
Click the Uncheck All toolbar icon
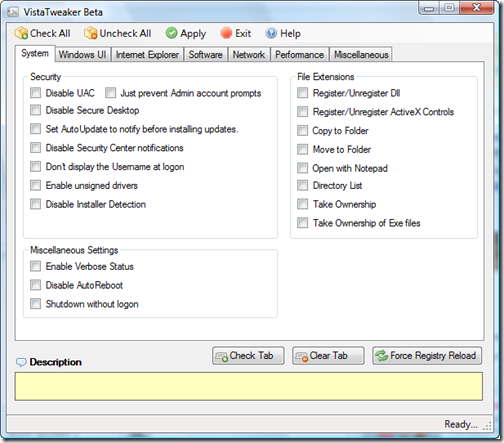(90, 33)
